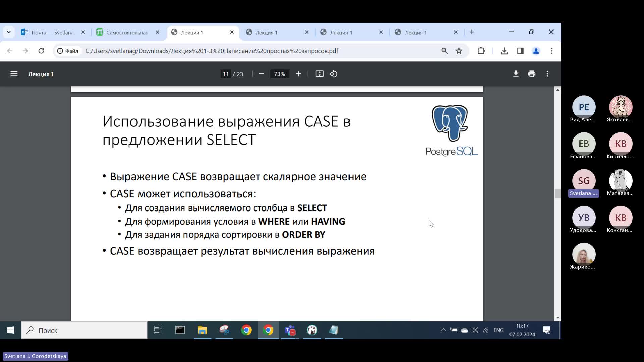The width and height of the screenshot is (644, 362).
Task: Reload the page in Chrome
Action: pos(41,51)
